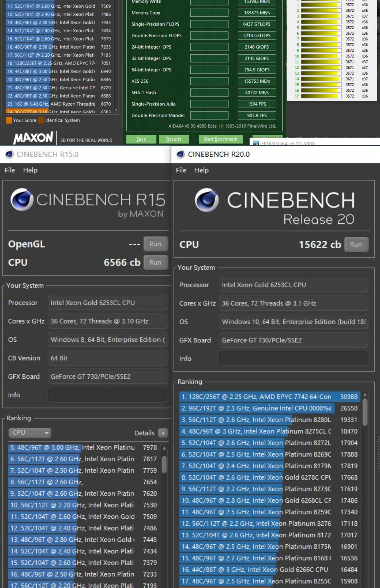Open the Details arrow in R15 ranking
380x588 pixels.
163,433
